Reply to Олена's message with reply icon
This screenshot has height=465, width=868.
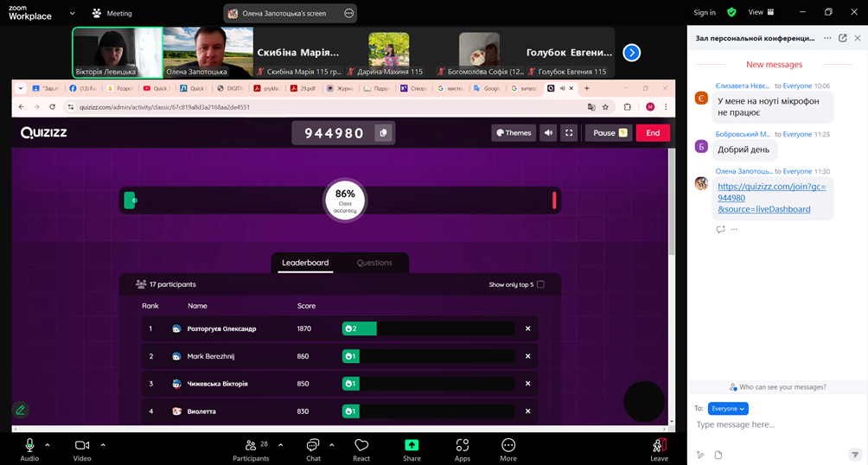(x=720, y=229)
